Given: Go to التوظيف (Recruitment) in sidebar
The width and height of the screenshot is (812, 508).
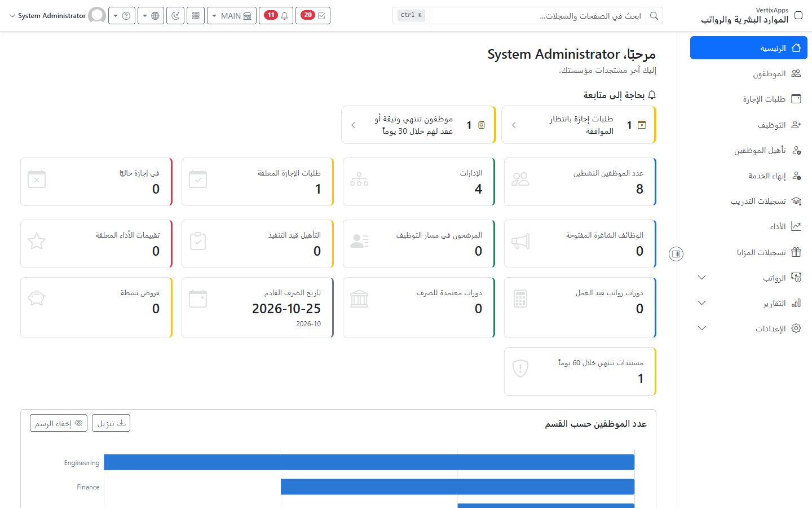Looking at the screenshot, I should coord(749,125).
